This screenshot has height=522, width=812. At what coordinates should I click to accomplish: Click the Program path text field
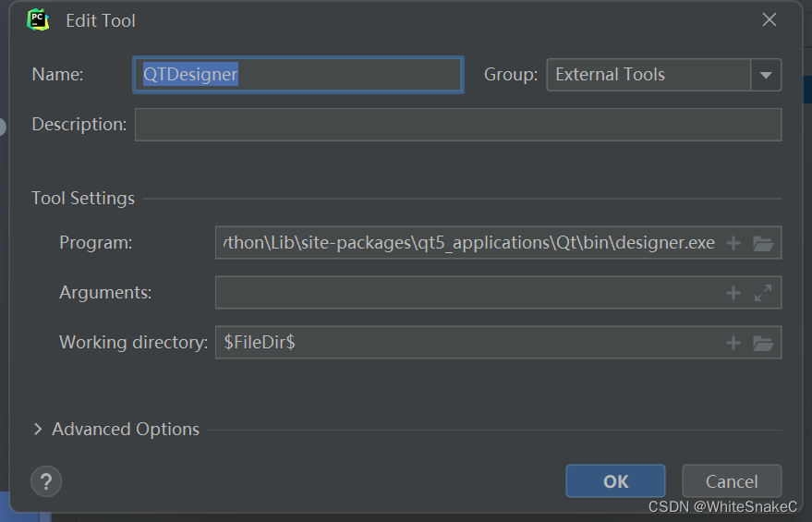pyautogui.click(x=468, y=242)
